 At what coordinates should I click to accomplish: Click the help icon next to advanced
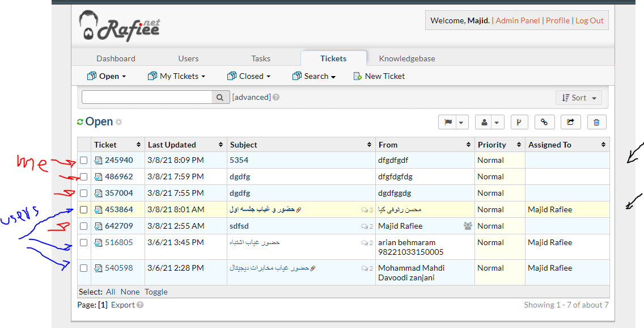point(276,98)
